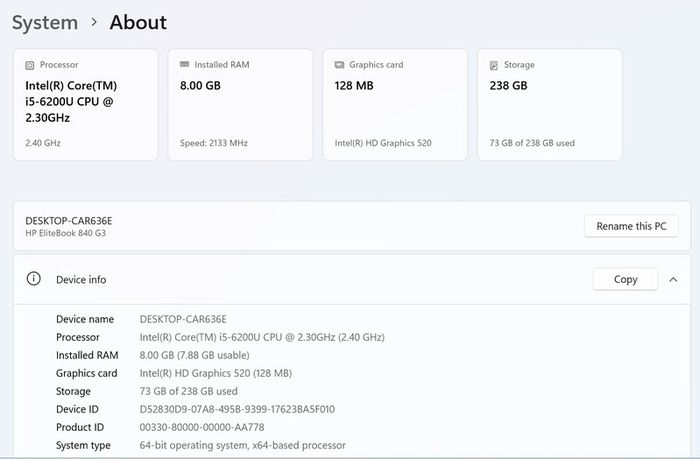This screenshot has height=459, width=700.
Task: Open the Processor summary card
Action: coord(86,104)
